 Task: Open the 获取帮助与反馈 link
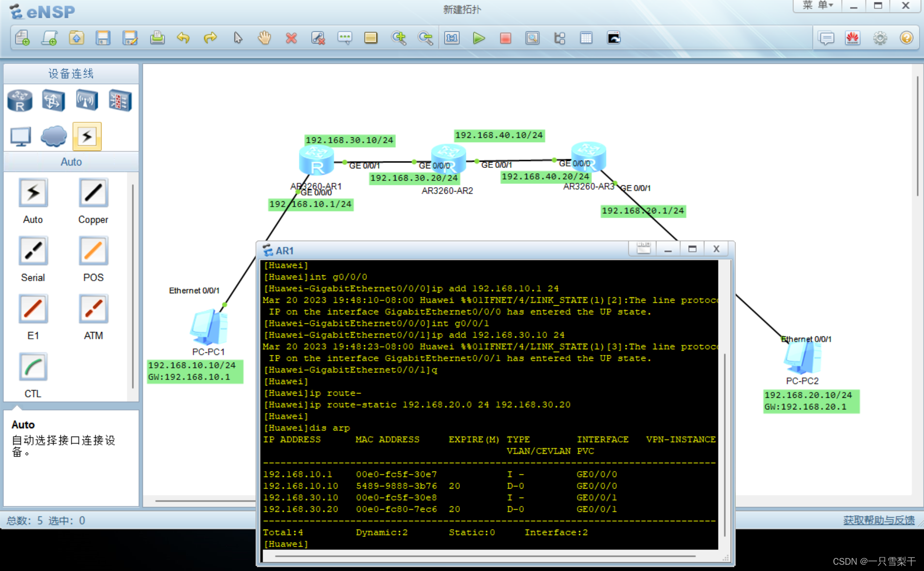pyautogui.click(x=879, y=520)
